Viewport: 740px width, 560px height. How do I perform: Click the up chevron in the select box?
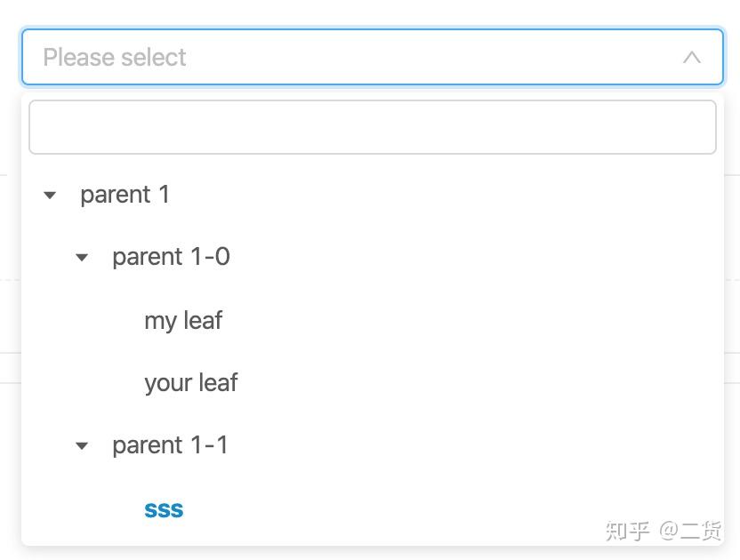[x=691, y=58]
